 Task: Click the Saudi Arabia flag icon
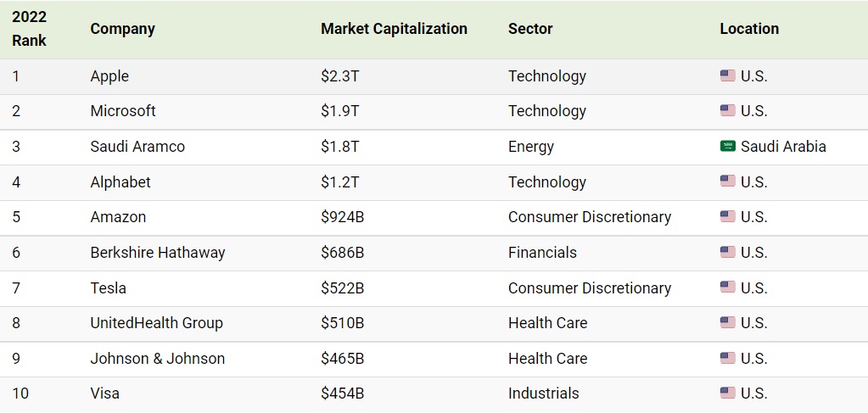coord(727,146)
